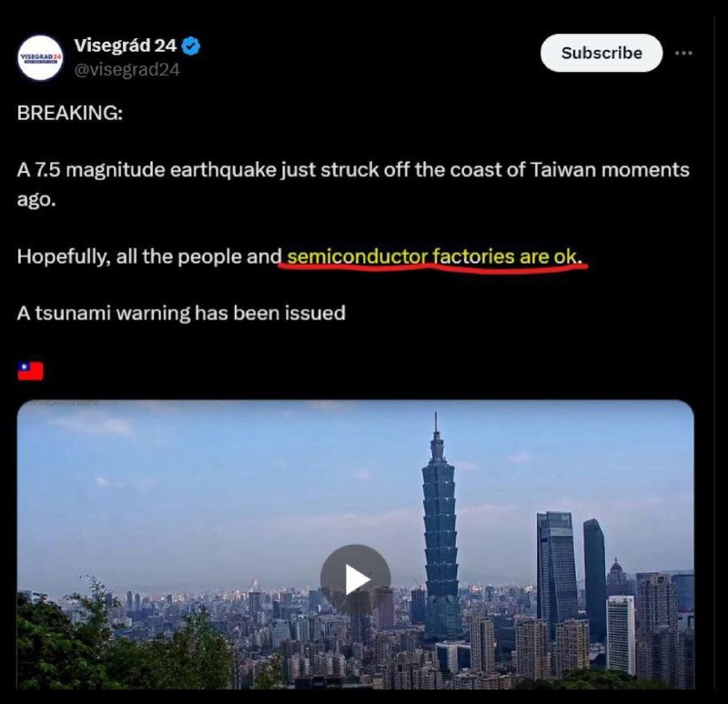Click the Subscribe button
Viewport: 728px width, 704px height.
[x=602, y=53]
